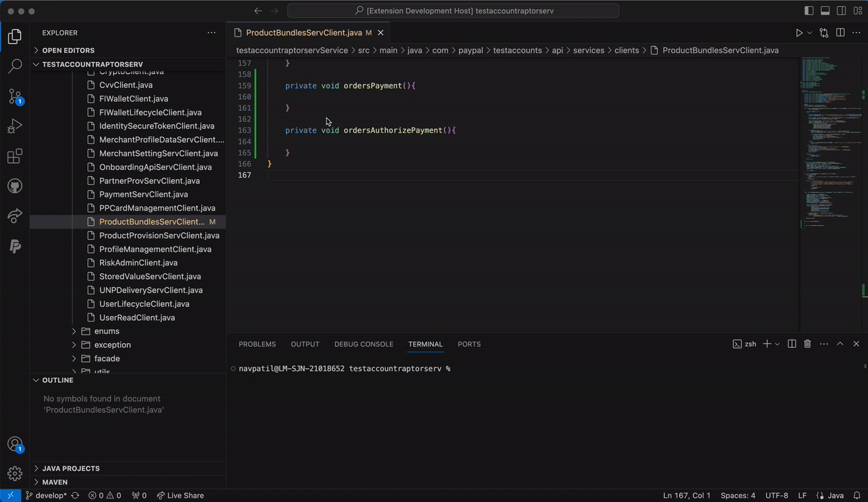Open the Extensions view
Image resolution: width=868 pixels, height=502 pixels.
pyautogui.click(x=15, y=156)
